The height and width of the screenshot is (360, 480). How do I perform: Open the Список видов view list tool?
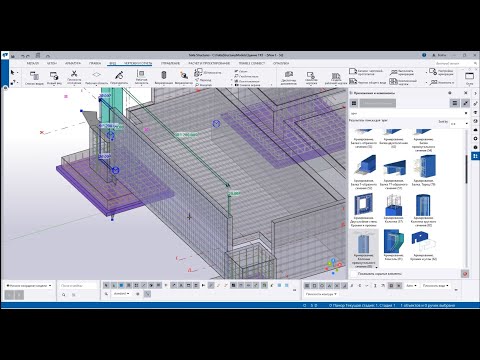coord(34,78)
